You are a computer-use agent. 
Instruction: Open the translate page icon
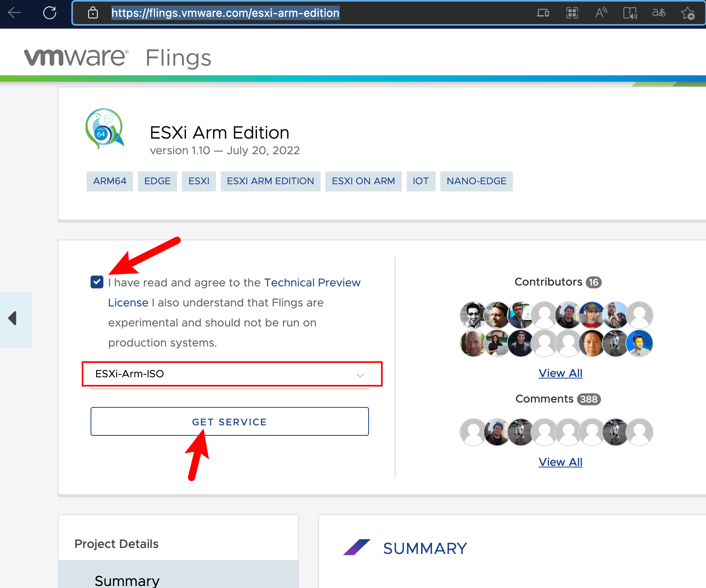point(659,13)
